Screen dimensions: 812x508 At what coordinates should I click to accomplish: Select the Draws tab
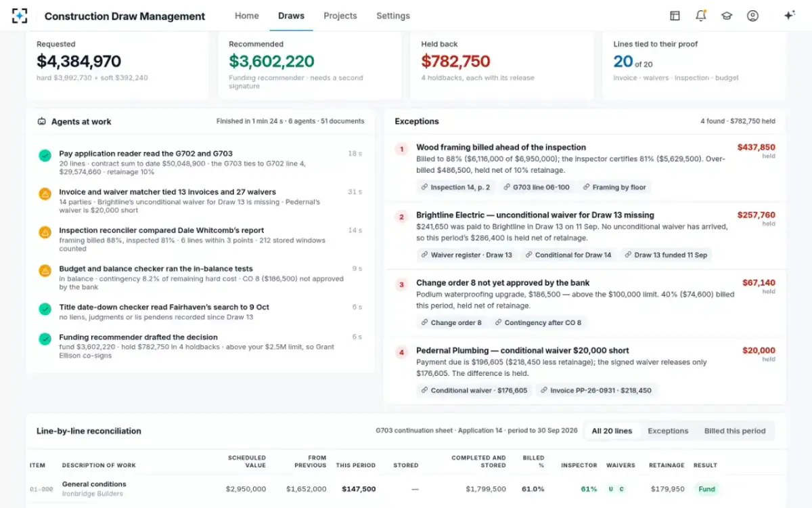click(291, 16)
